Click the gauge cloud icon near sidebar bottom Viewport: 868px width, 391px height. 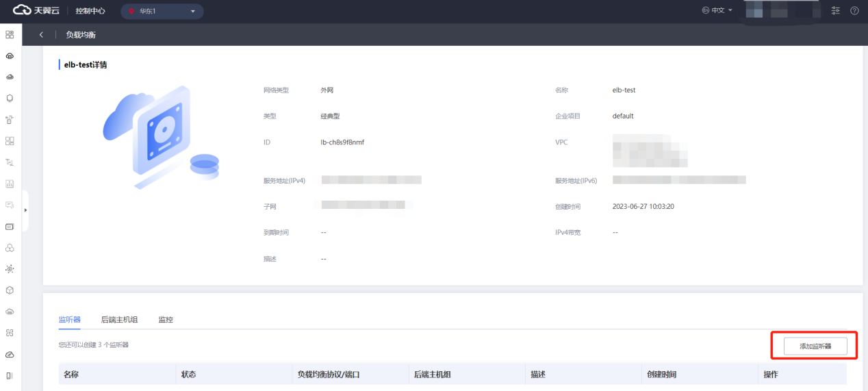10,354
